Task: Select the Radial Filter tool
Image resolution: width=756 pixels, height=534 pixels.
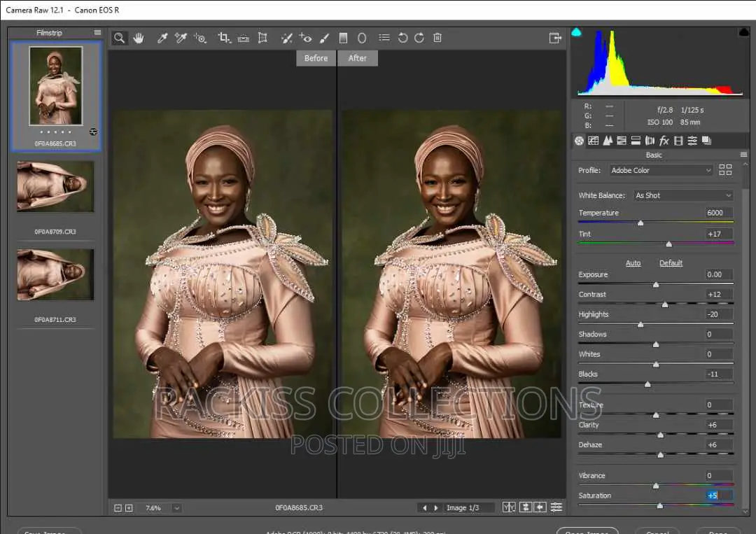Action: (362, 38)
